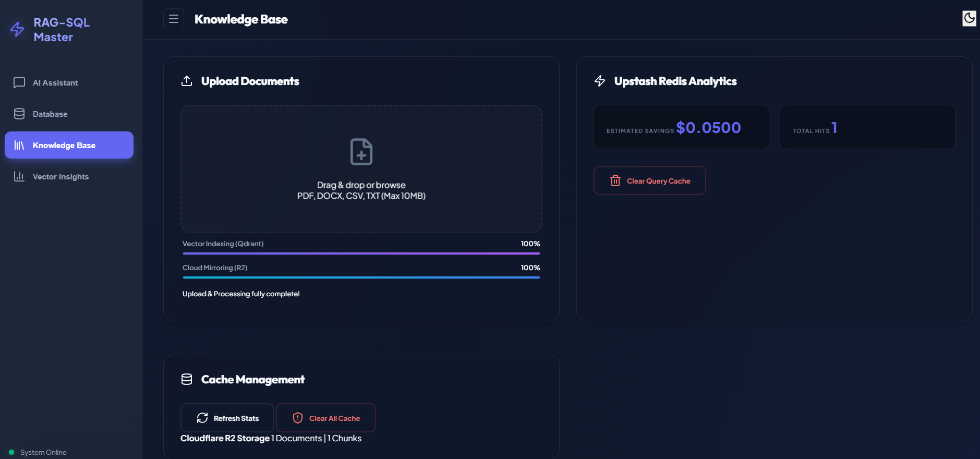
Task: Click the drag & drop or browse text
Action: [361, 185]
